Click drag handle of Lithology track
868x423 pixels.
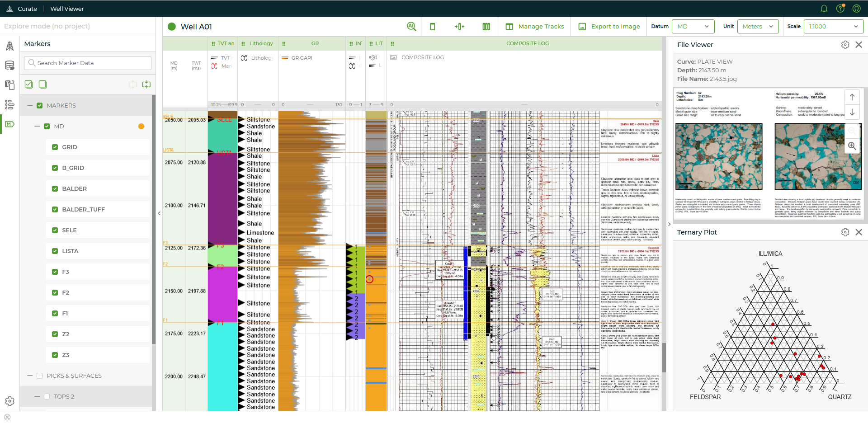pyautogui.click(x=243, y=44)
